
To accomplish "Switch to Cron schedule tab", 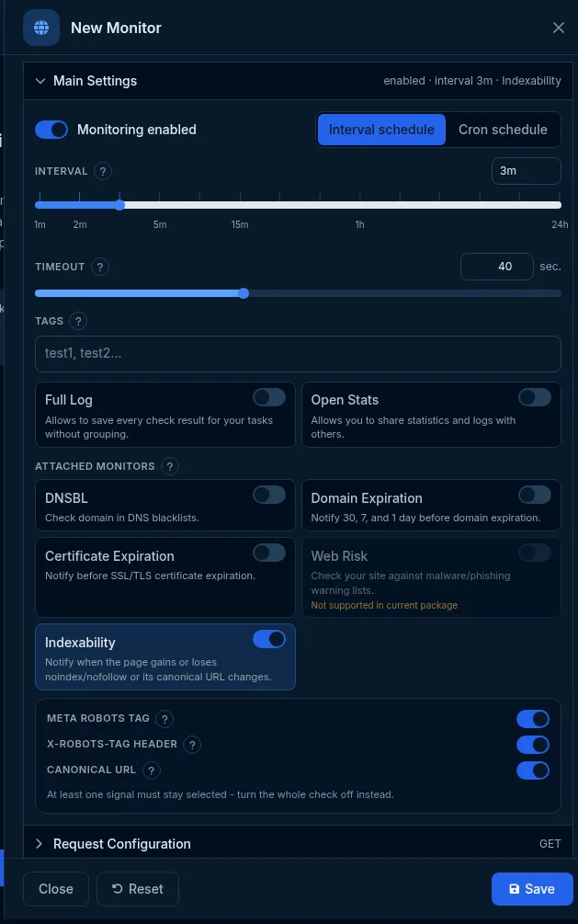I will click(503, 130).
